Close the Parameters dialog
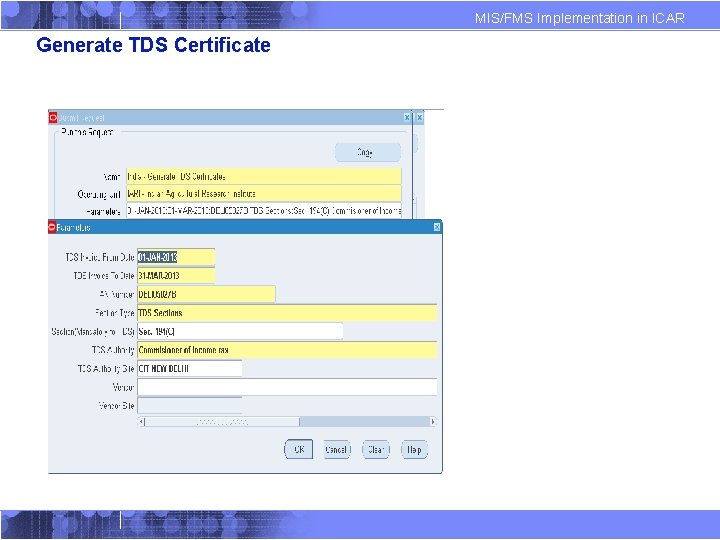This screenshot has width=720, height=540. pos(437,227)
